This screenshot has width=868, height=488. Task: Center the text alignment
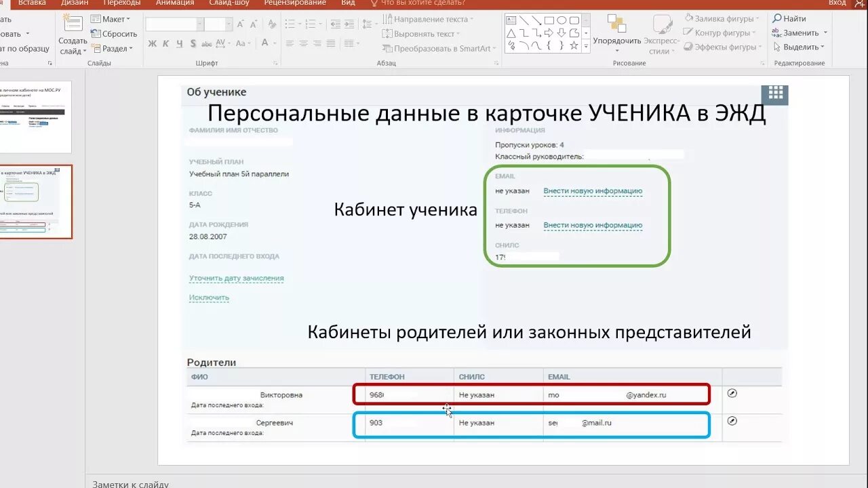(303, 43)
